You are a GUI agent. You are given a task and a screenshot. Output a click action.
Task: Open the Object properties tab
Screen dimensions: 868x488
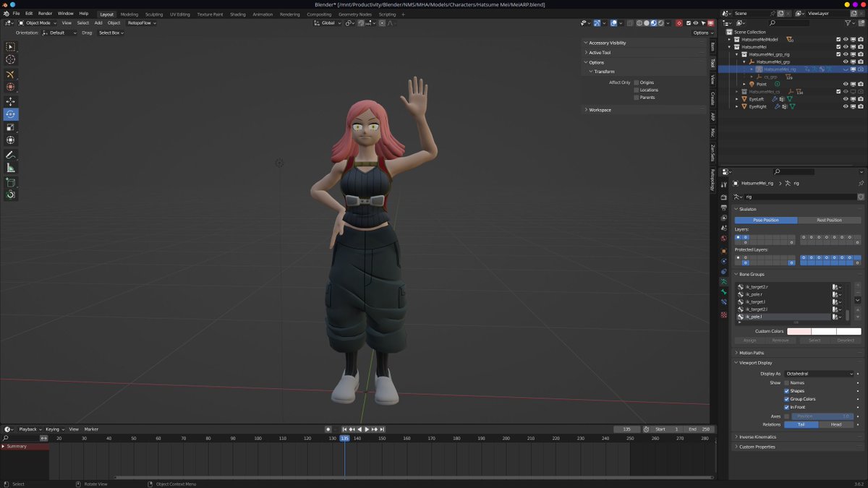tap(723, 251)
